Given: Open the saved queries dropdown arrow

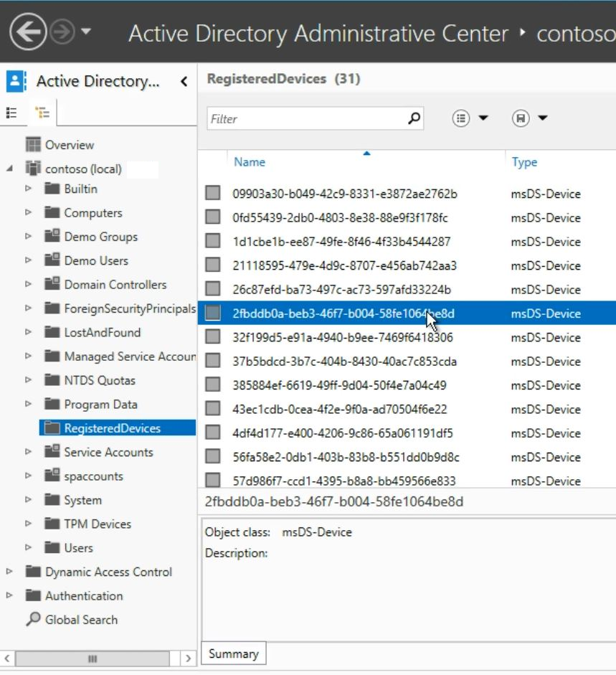Looking at the screenshot, I should (x=543, y=118).
